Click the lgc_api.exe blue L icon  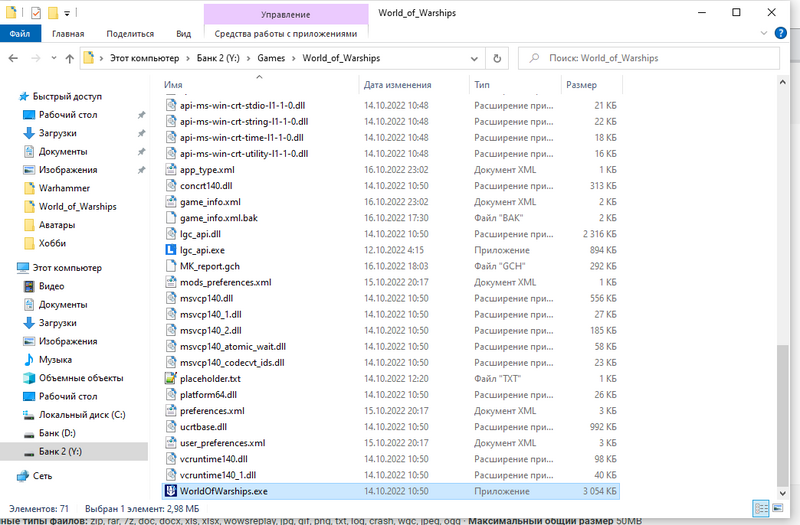point(170,250)
